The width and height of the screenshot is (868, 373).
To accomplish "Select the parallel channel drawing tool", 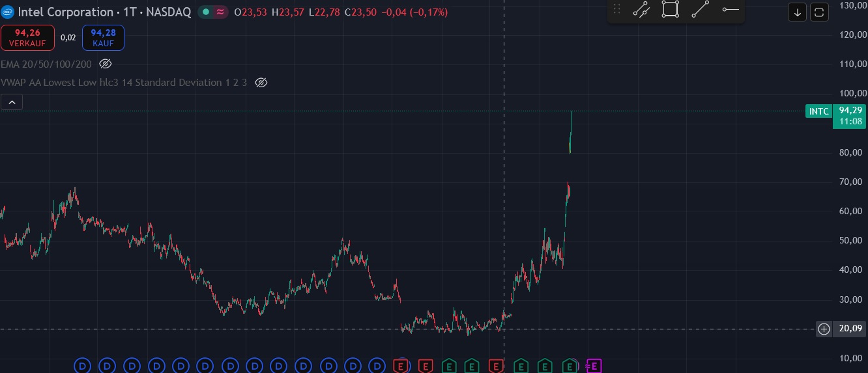I will [641, 9].
